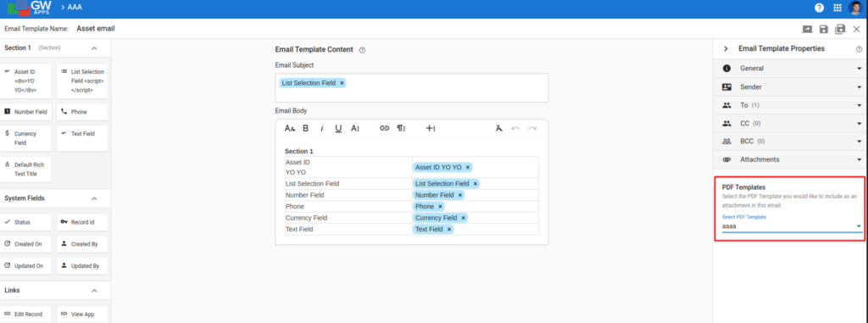Viewport: 868px width, 323px height.
Task: Expand the BCC recipients section
Action: [x=791, y=142]
